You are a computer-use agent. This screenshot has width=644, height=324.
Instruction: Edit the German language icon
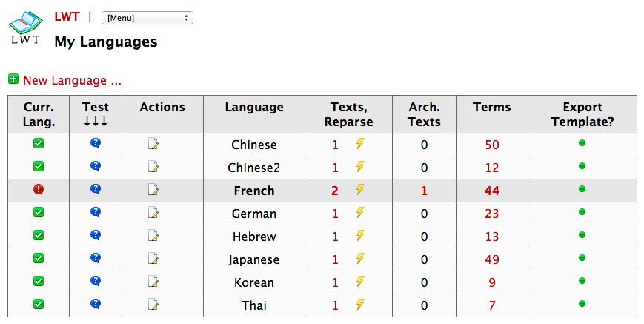tap(153, 214)
